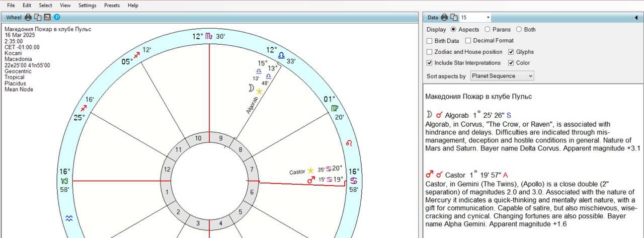The height and width of the screenshot is (238, 644).
Task: Copy the Data panel contents
Action: [x=454, y=17]
